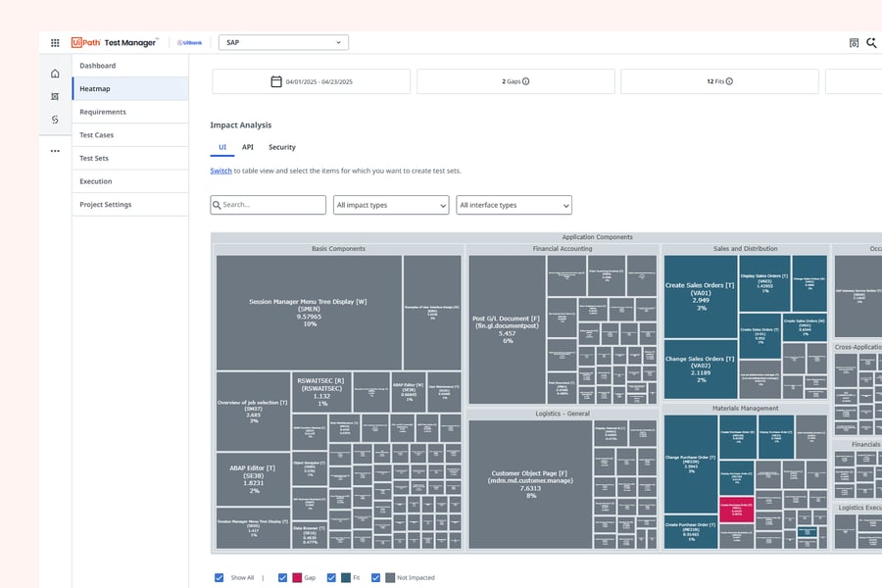The height and width of the screenshot is (588, 882).
Task: Toggle the Gap legend checkbox
Action: click(x=282, y=578)
